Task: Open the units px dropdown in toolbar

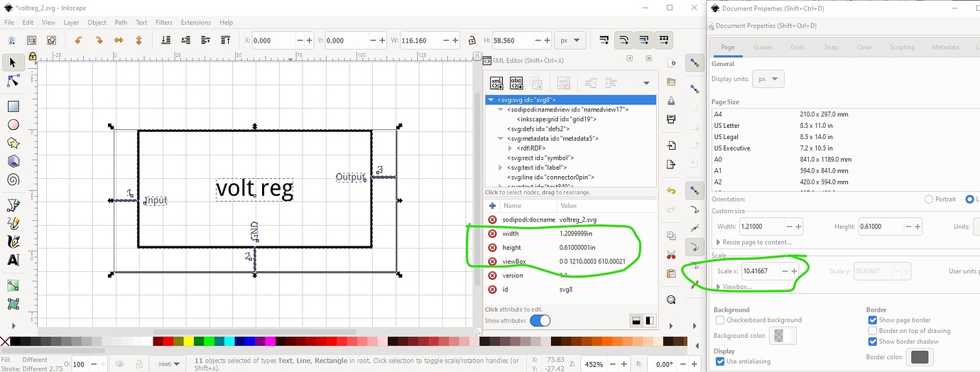Action: point(570,40)
